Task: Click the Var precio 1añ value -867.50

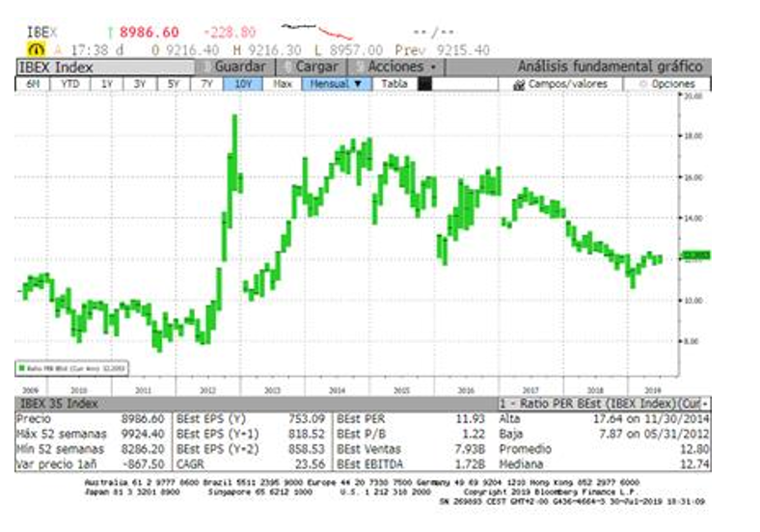Action: click(x=144, y=465)
